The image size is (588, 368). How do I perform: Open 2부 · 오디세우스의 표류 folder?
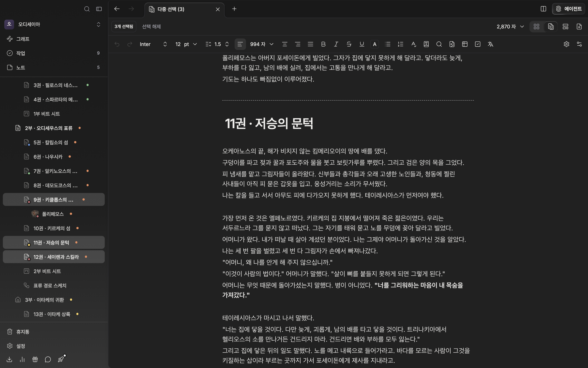54,128
